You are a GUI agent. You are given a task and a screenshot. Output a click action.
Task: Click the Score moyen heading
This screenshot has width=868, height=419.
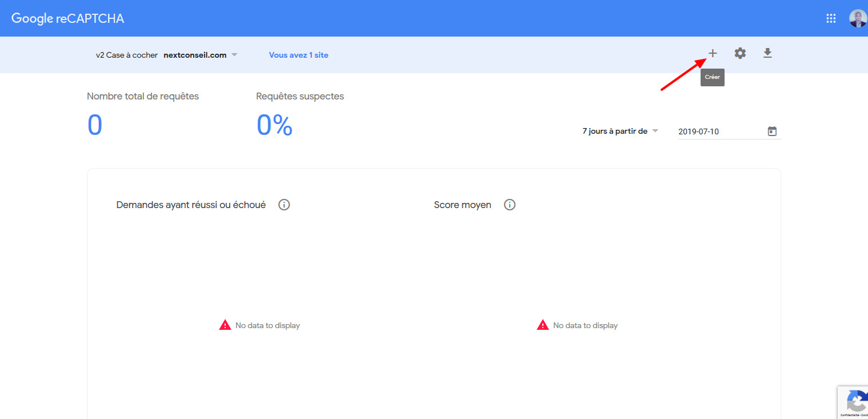click(463, 205)
